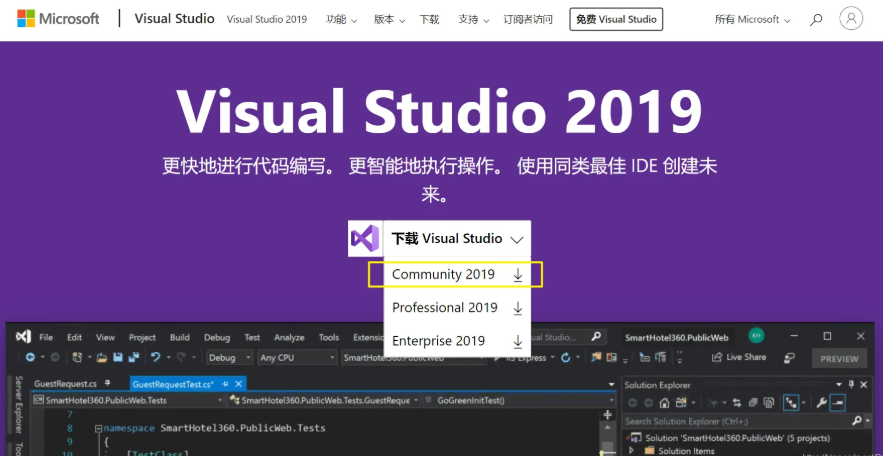Open the 下载 header link
883x456 pixels.
(x=429, y=19)
